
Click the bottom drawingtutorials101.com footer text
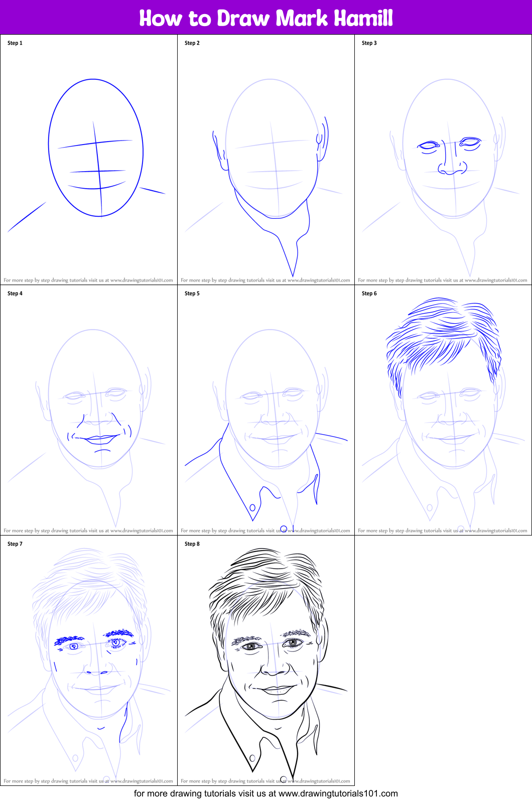click(x=266, y=793)
